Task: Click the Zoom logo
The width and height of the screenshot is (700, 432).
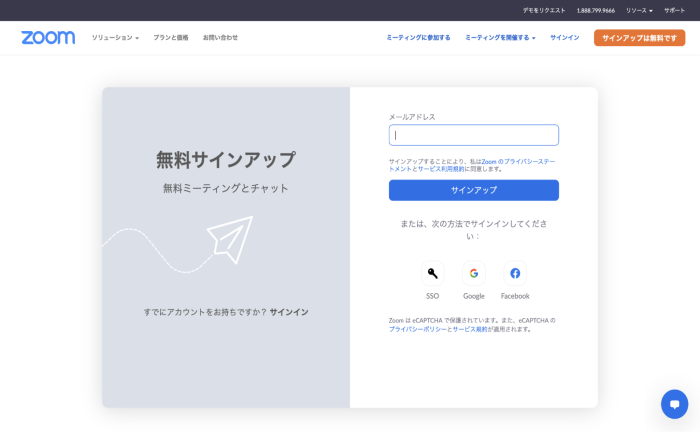Action: point(48,37)
